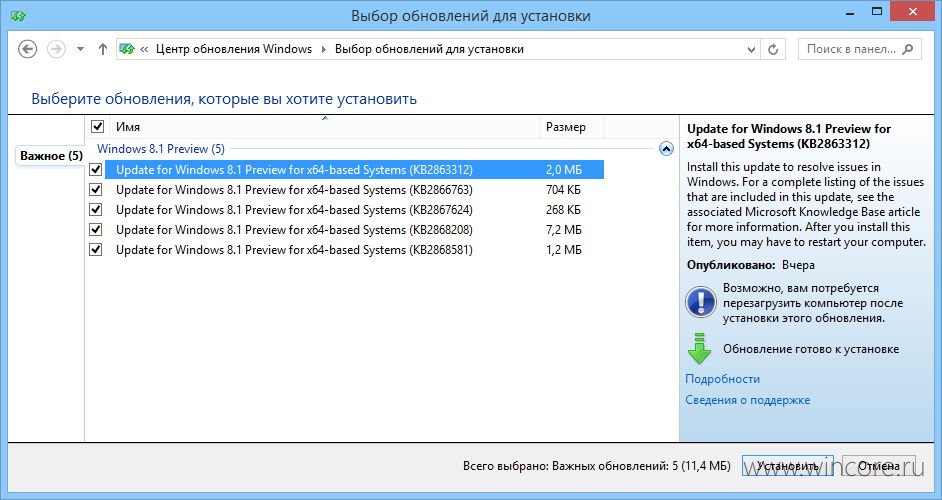Select the 'Важное (5)' tab
942x500 pixels.
[51, 156]
